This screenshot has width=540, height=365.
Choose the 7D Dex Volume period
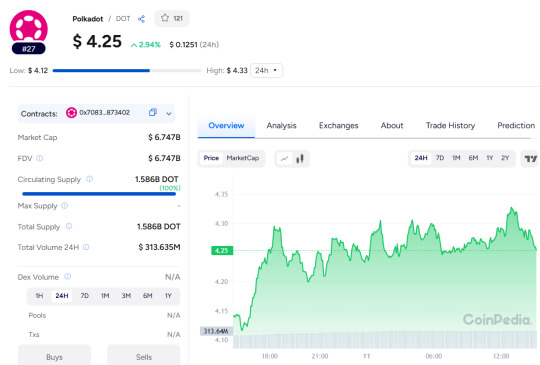point(85,296)
